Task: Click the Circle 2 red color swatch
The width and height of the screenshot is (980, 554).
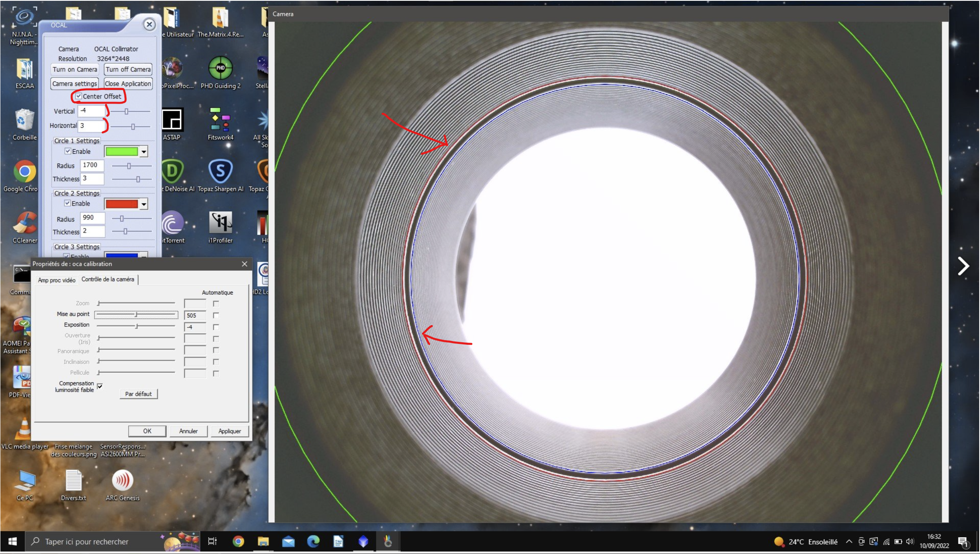Action: pyautogui.click(x=122, y=204)
